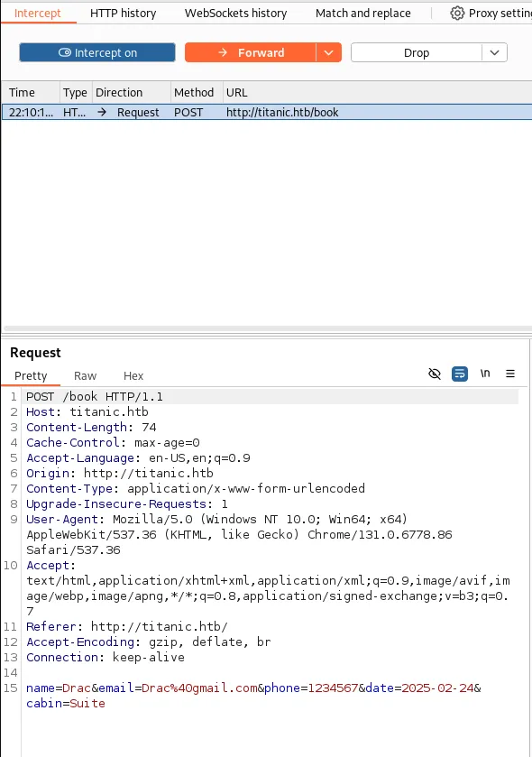Click the name=Drac body parameter

(59, 688)
